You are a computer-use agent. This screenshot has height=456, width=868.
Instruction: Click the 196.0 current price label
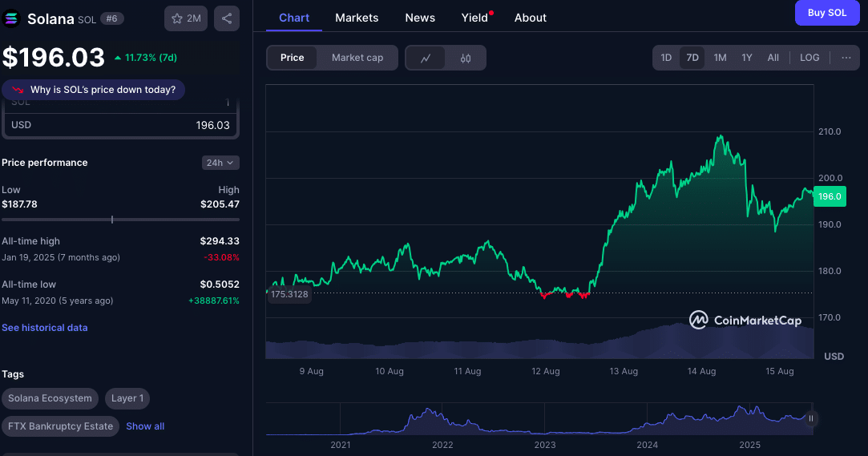pos(830,196)
